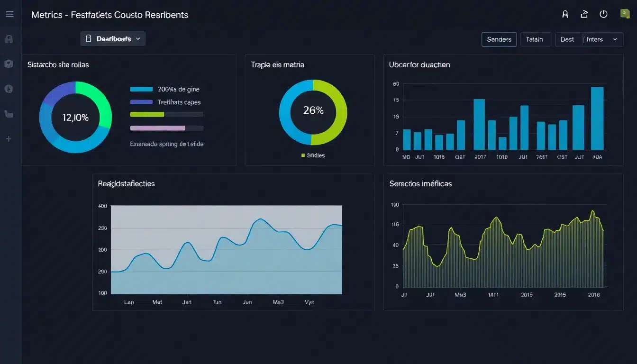Image resolution: width=637 pixels, height=364 pixels.
Task: Click the folder icon in left sidebar
Action: click(x=9, y=114)
